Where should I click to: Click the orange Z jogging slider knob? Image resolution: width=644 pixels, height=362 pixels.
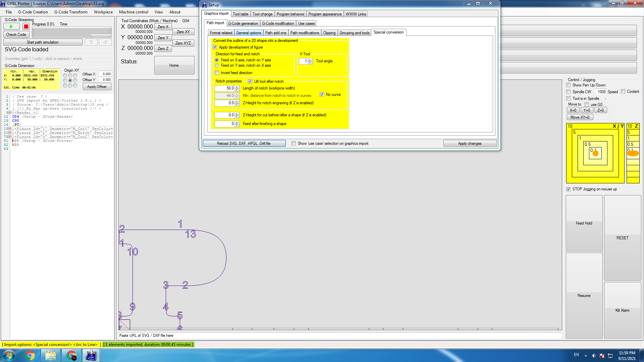coord(633,154)
